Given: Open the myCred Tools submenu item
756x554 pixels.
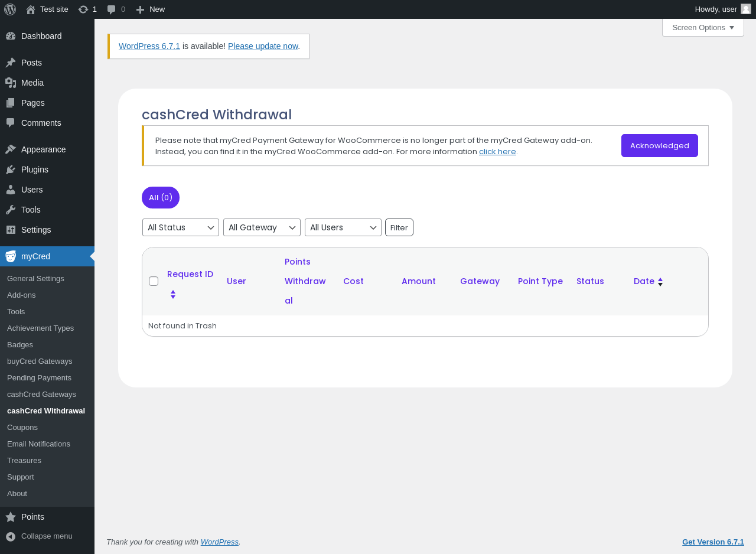Looking at the screenshot, I should click(16, 312).
